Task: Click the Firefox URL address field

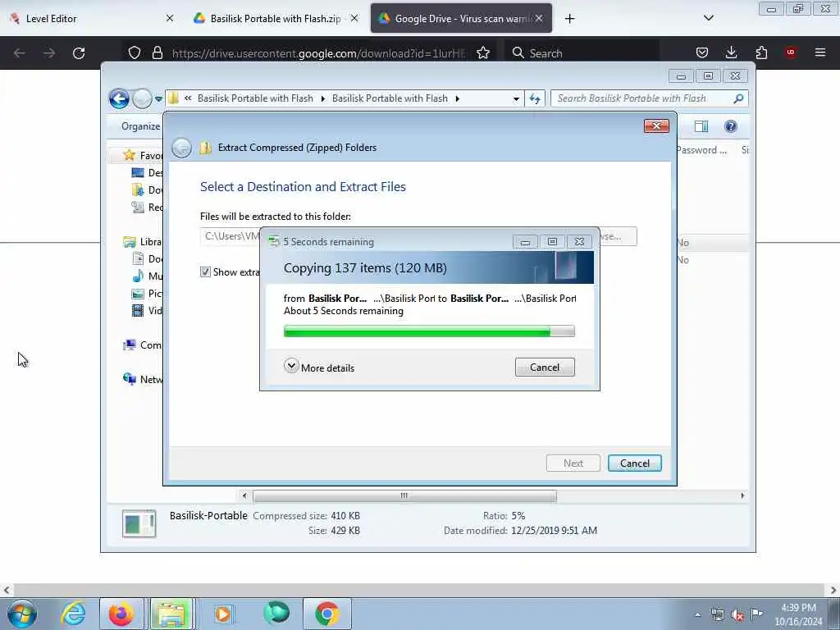Action: coord(318,53)
